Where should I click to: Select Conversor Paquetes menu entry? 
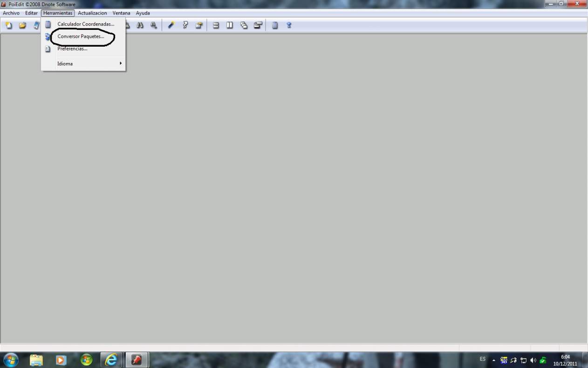(81, 36)
